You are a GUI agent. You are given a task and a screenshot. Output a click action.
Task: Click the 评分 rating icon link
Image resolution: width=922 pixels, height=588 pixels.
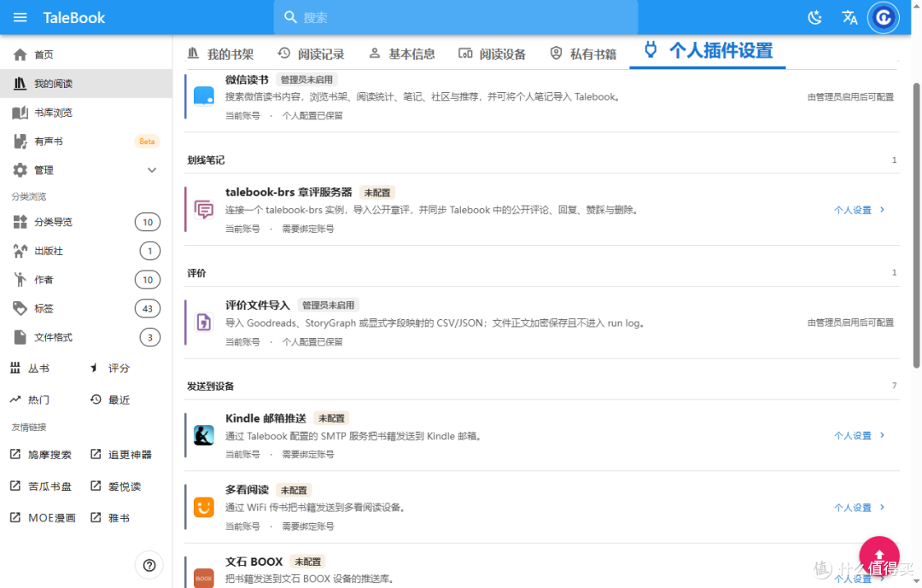coord(110,368)
